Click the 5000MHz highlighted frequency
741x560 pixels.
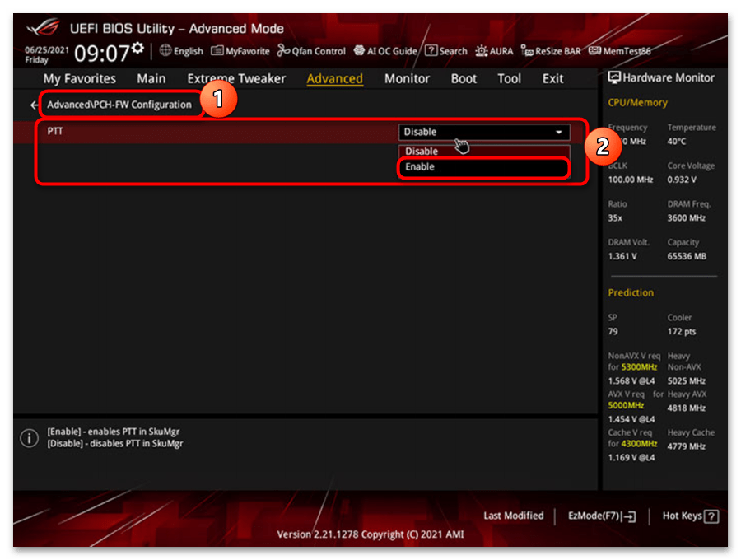coord(626,405)
